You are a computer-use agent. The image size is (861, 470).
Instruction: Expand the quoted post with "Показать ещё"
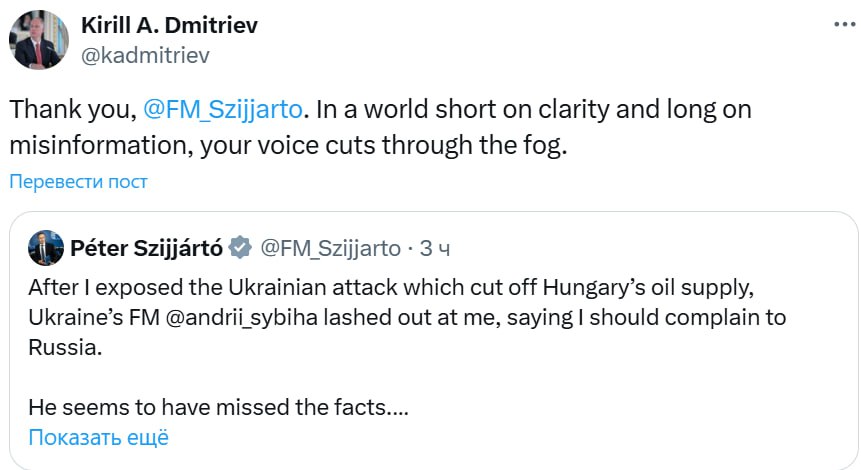tap(98, 437)
